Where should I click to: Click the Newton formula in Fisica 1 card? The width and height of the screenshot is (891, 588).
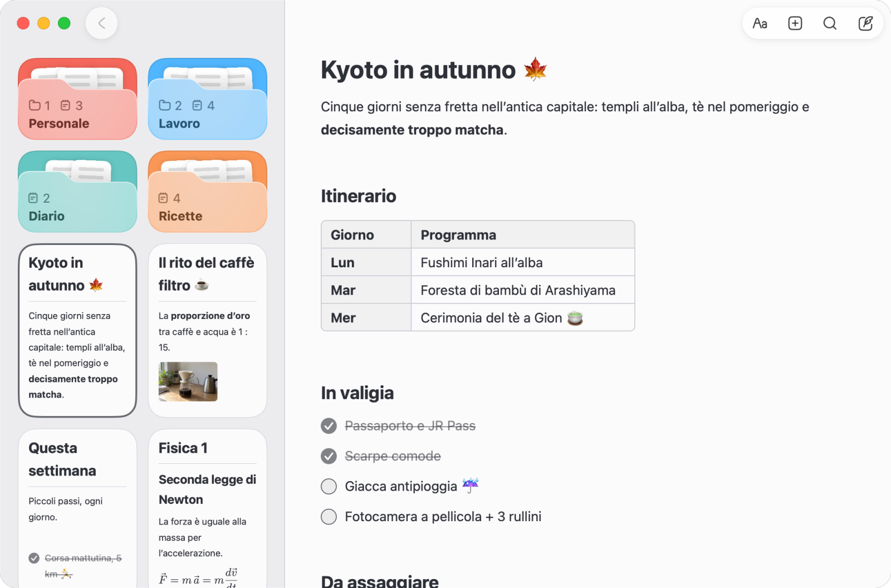point(198,577)
